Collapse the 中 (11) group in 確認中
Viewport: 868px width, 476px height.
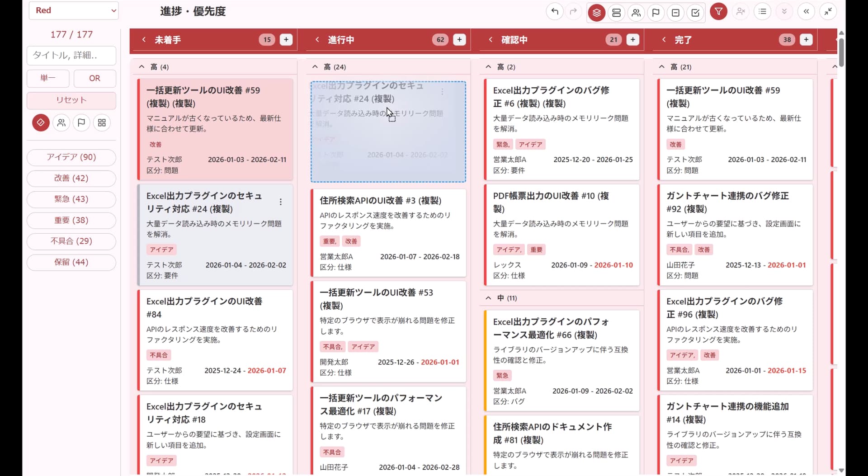pos(488,298)
